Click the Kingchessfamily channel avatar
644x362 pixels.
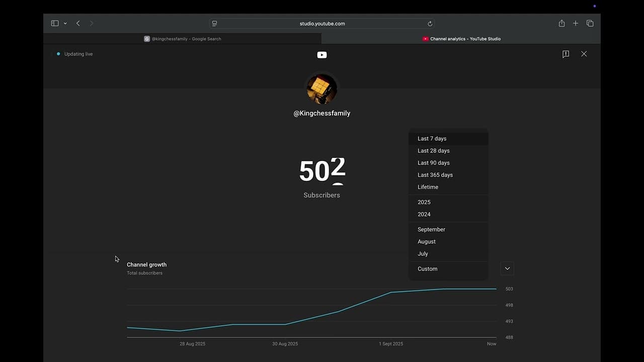(x=322, y=89)
